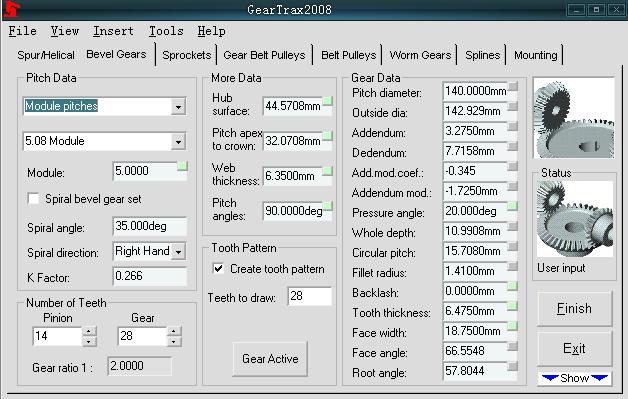Viewport: 628px width, 399px height.
Task: Click the Gear ratio field 2.0000
Action: [x=139, y=366]
